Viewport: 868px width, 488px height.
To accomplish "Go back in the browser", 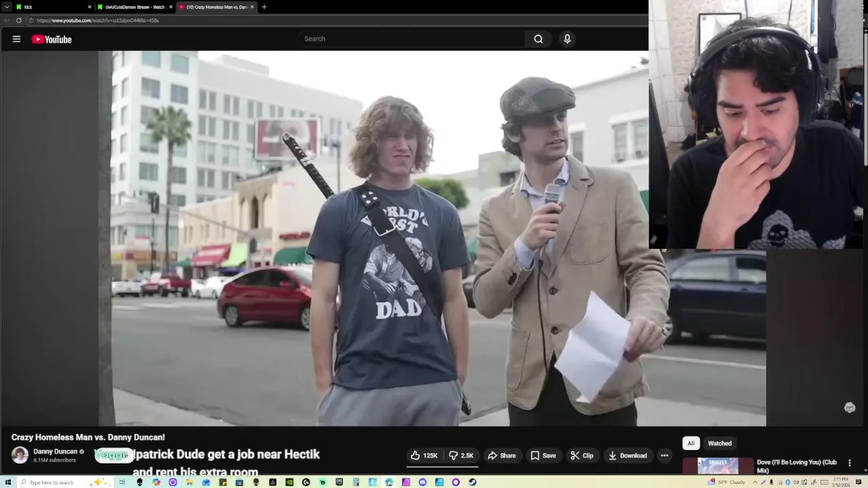I will click(x=6, y=20).
